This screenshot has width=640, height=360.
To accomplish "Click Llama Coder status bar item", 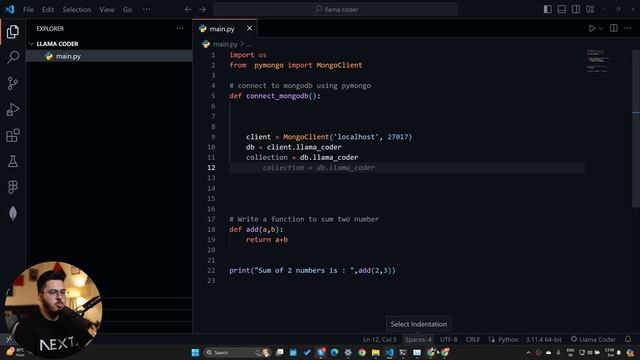I will tap(593, 339).
